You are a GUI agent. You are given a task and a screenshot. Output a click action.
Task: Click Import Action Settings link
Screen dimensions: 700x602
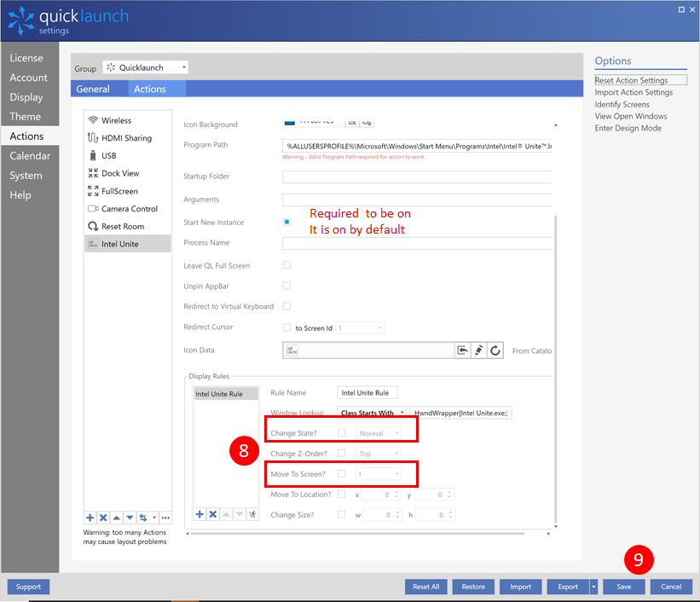633,92
